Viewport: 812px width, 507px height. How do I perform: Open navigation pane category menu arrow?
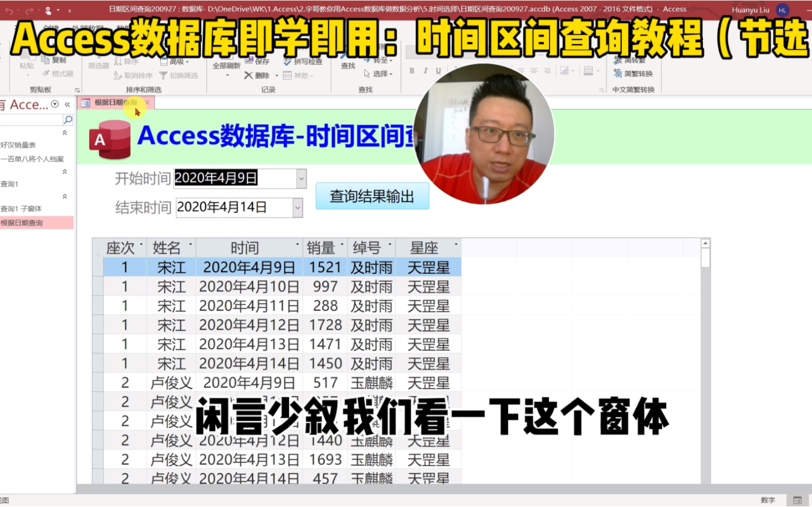point(55,104)
